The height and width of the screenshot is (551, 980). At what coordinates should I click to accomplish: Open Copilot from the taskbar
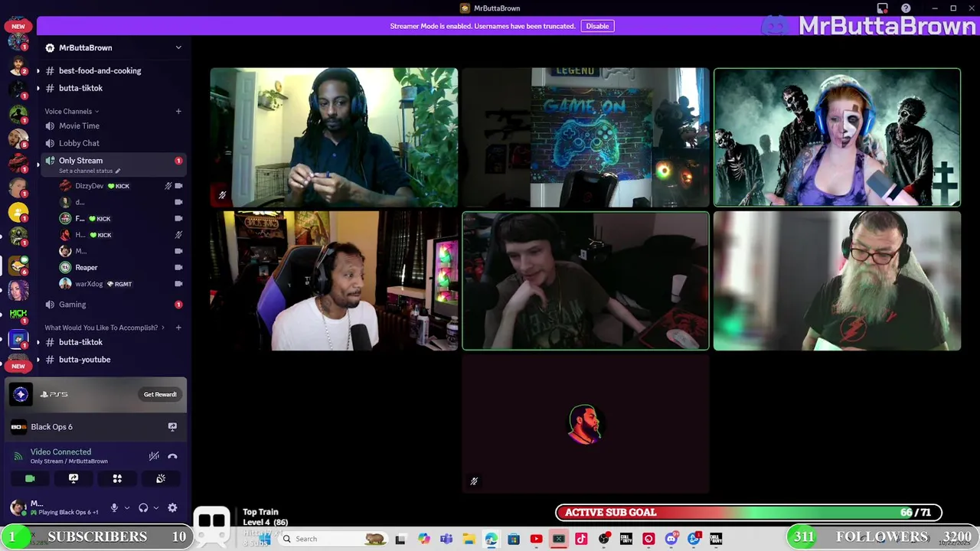[423, 539]
